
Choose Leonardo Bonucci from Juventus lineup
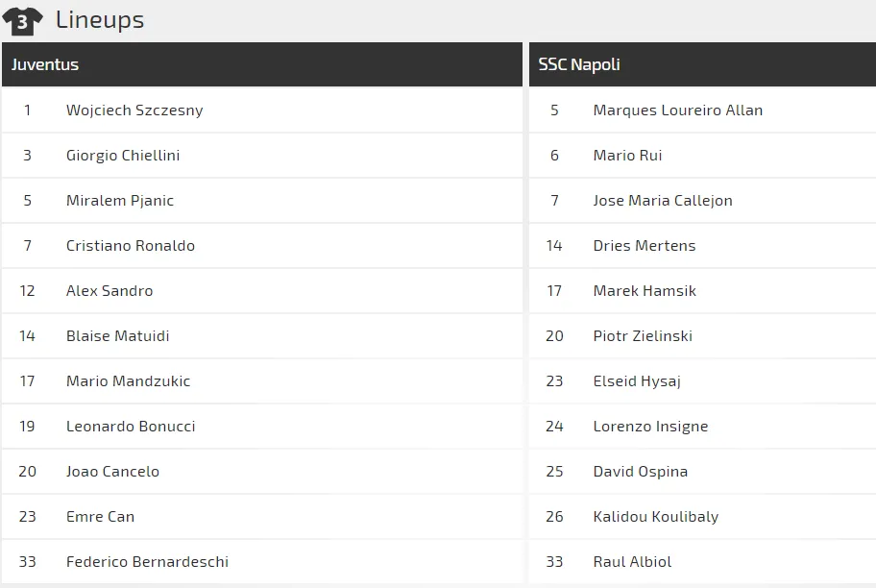pos(131,427)
